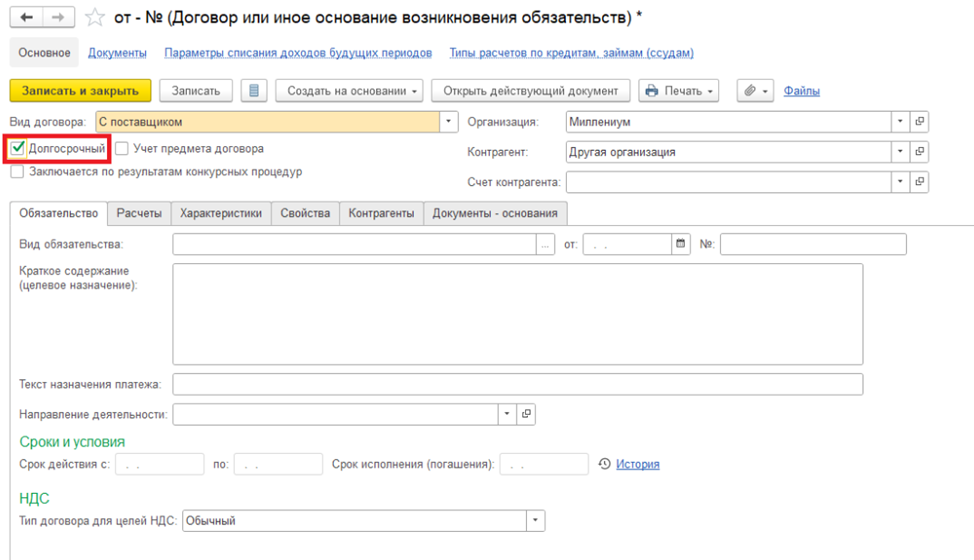
Task: Open Типы расчетов по кредитам, займам link
Action: (x=571, y=53)
